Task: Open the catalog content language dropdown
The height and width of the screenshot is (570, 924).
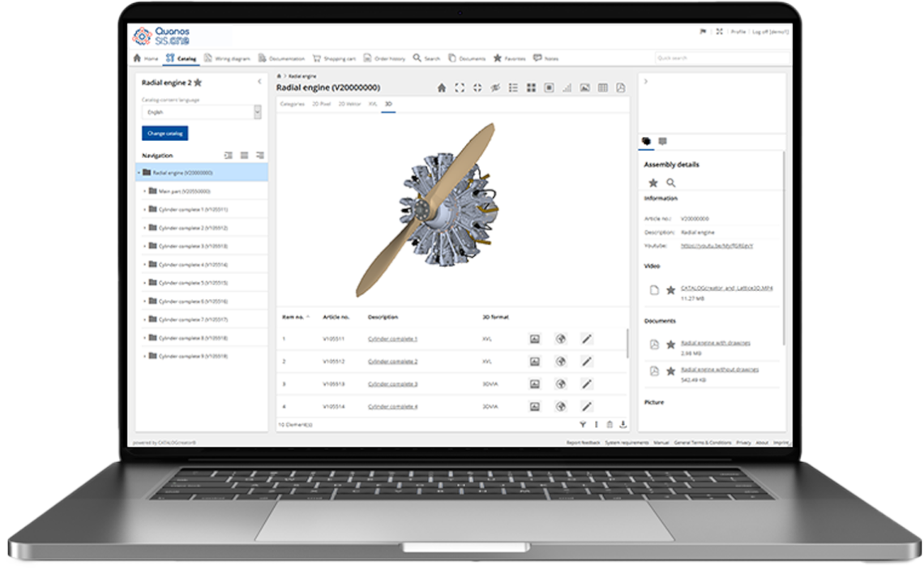Action: 201,113
